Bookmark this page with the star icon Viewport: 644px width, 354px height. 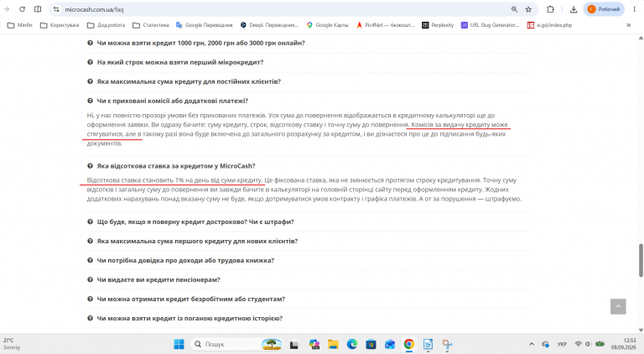click(x=528, y=9)
